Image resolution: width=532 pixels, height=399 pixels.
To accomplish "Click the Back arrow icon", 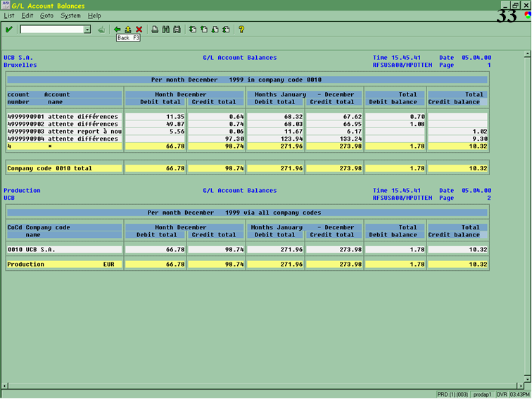I will (118, 30).
